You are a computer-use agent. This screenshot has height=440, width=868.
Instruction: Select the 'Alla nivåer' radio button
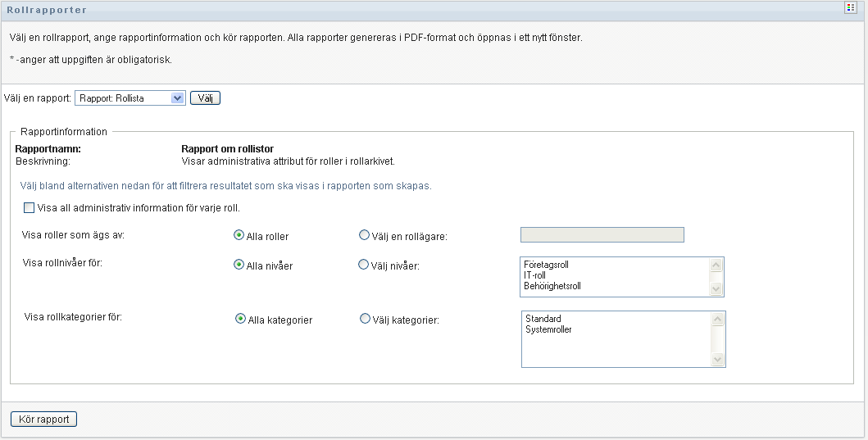[239, 265]
